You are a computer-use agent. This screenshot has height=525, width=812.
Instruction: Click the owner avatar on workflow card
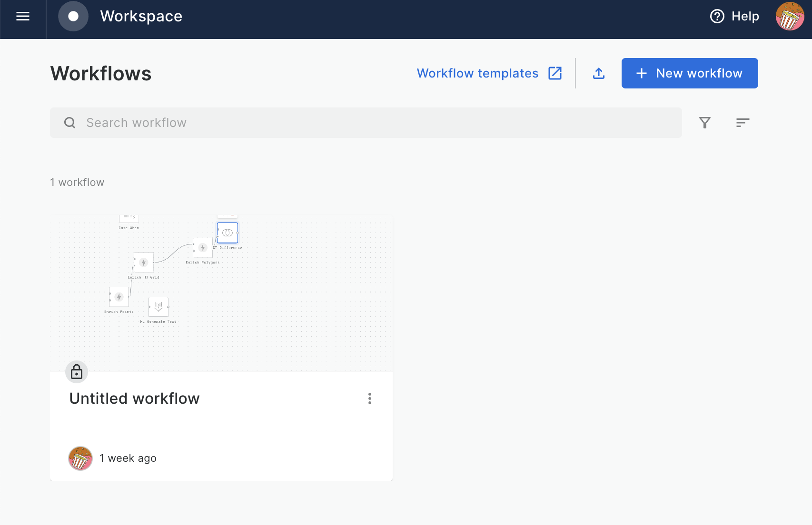(x=80, y=458)
